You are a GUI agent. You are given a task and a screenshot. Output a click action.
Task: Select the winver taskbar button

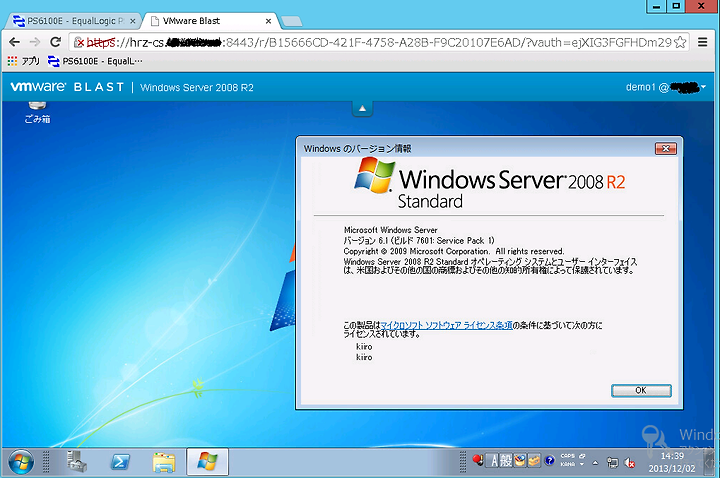[x=208, y=461]
